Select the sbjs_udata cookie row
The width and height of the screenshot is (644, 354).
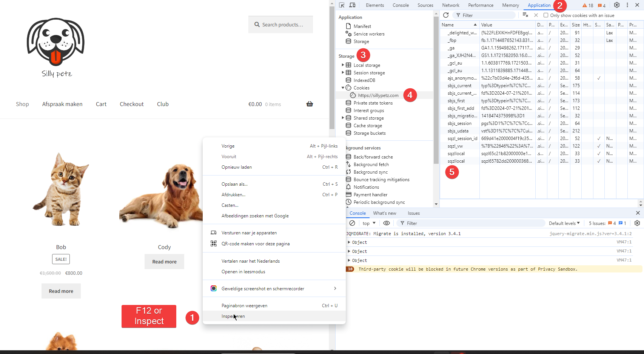click(542, 131)
